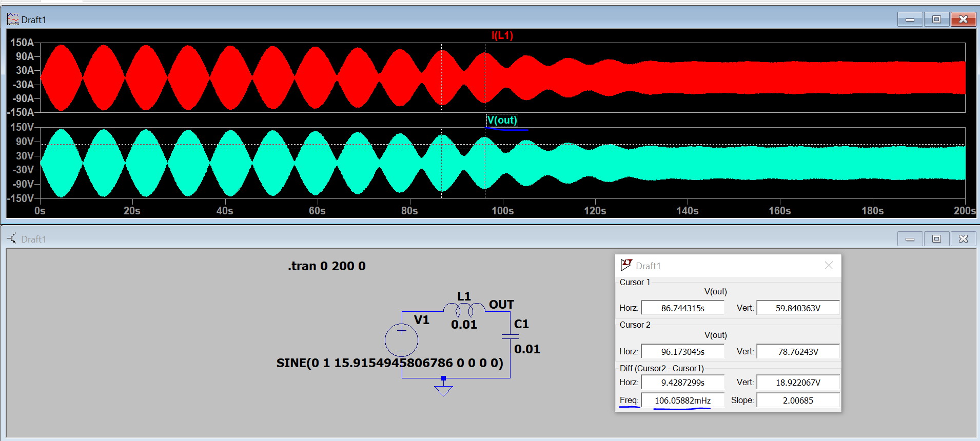Minimize the schematic Draft1 window
Screen dimensions: 980x441
910,239
